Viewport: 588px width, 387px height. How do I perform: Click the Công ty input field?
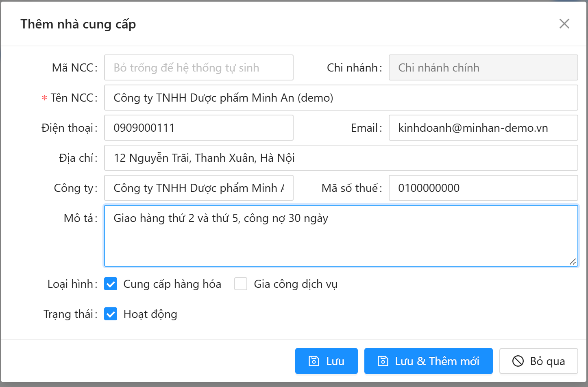199,188
